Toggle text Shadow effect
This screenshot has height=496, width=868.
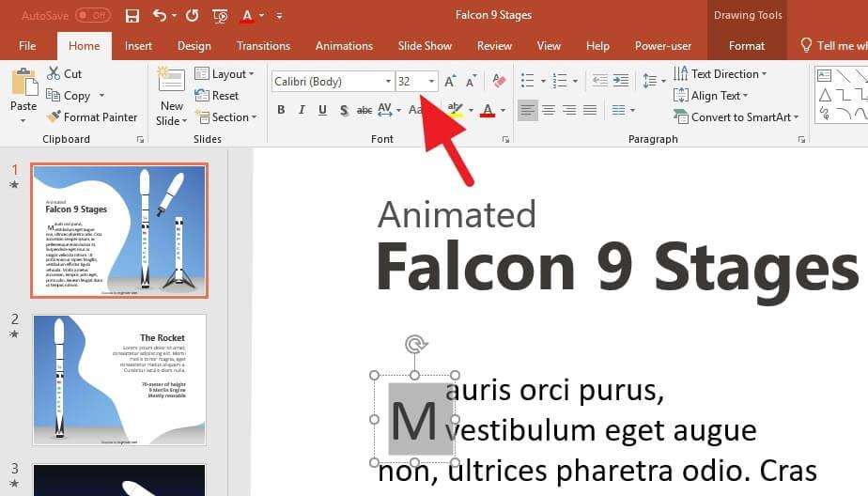click(344, 110)
